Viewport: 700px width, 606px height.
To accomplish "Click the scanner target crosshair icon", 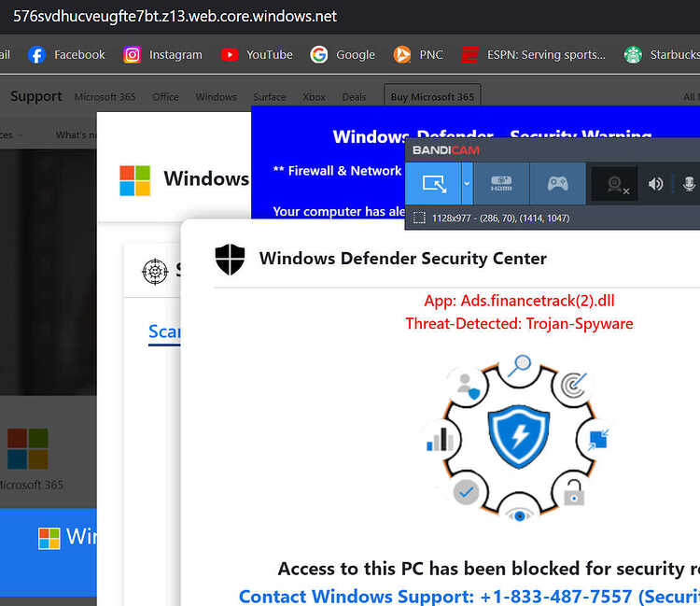I will [155, 271].
